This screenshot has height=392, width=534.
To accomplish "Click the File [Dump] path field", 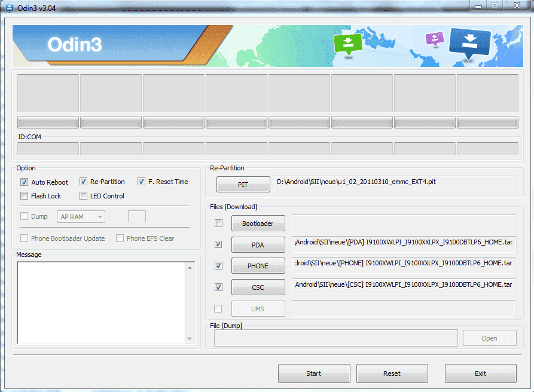I will pos(336,338).
